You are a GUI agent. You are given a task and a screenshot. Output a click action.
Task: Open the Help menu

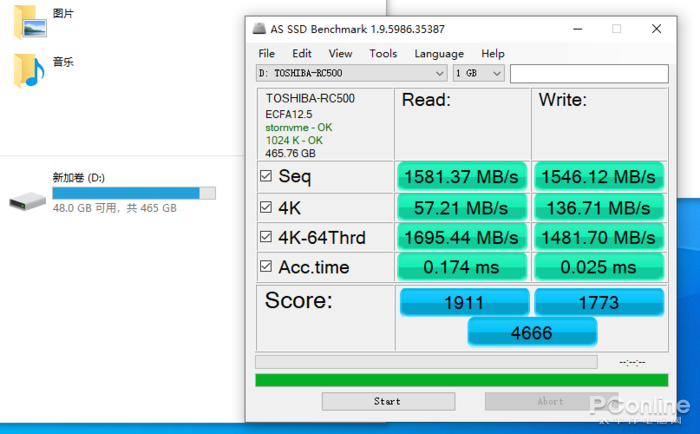(493, 54)
